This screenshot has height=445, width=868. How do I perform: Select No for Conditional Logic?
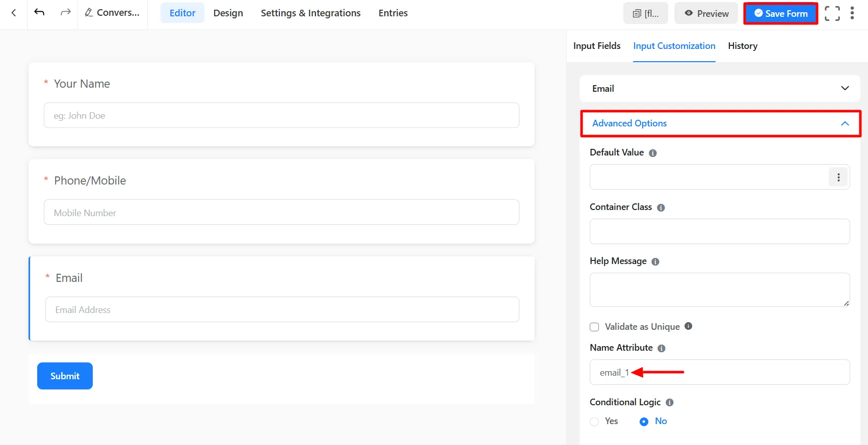coord(644,422)
